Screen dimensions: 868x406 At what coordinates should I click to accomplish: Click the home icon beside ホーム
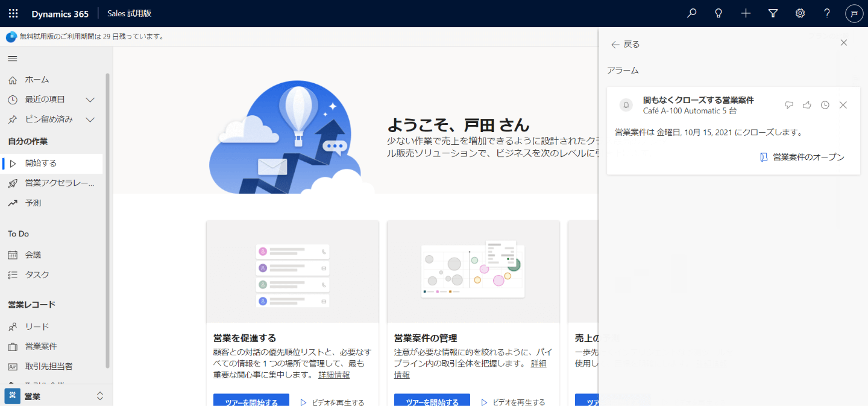13,80
